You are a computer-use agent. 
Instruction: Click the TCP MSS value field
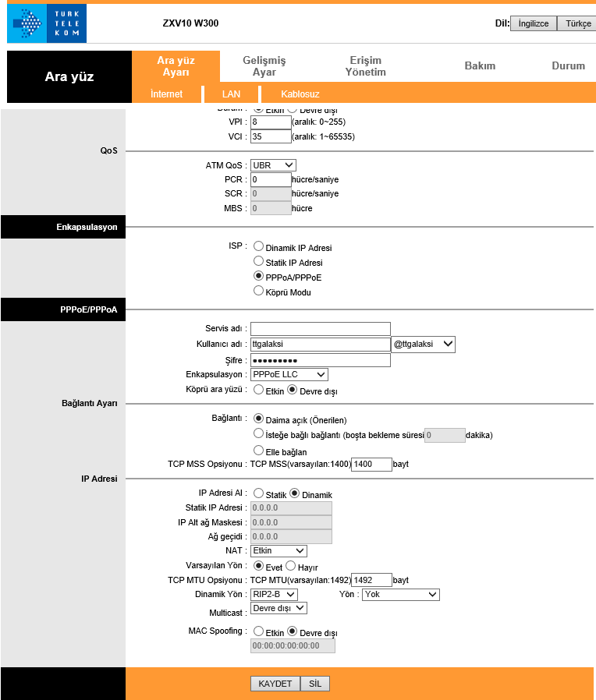pyautogui.click(x=371, y=465)
